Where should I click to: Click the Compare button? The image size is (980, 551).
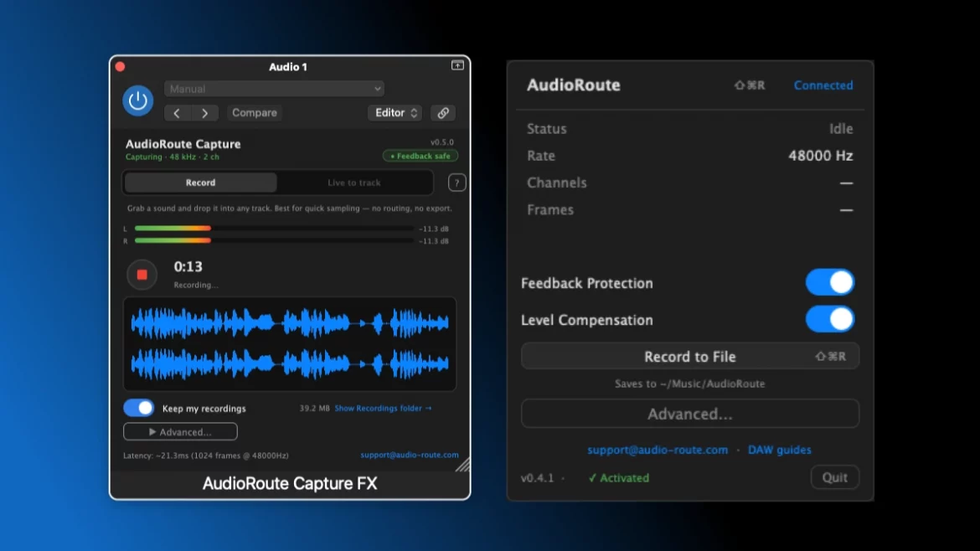[x=255, y=113]
